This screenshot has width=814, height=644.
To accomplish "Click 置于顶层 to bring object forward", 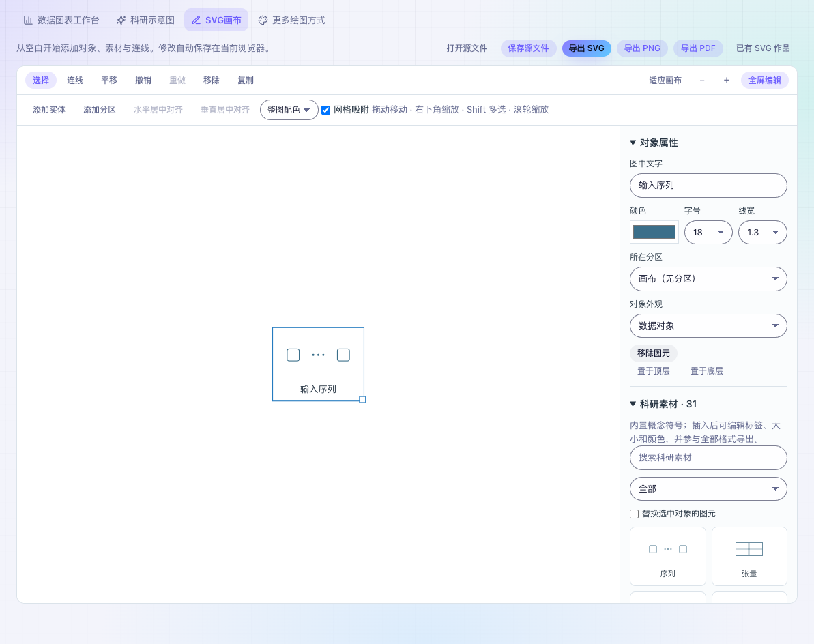I will (x=654, y=371).
